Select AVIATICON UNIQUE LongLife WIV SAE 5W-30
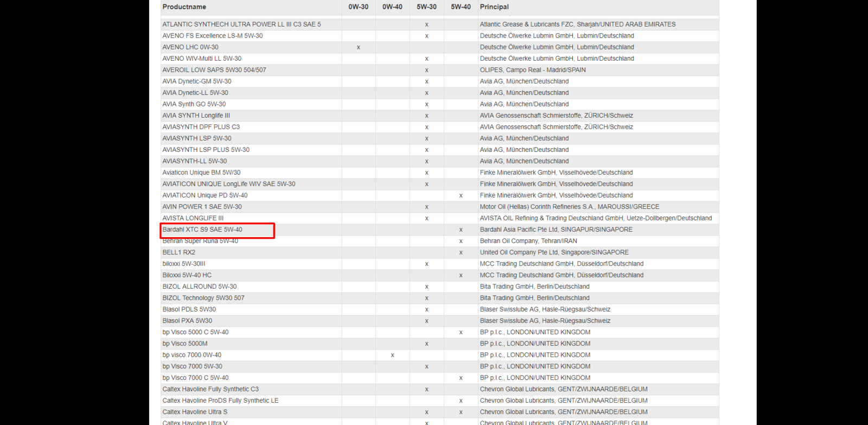 click(229, 184)
